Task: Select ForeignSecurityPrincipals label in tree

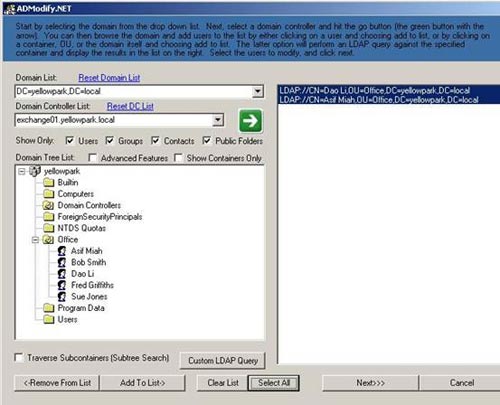Action: (x=100, y=217)
